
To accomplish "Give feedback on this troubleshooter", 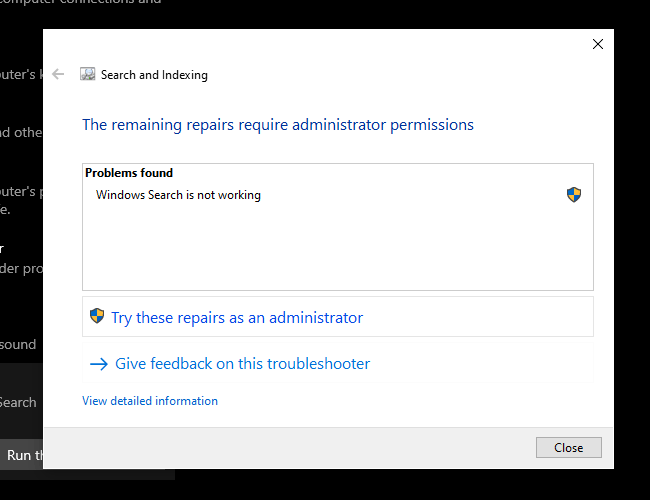I will point(242,364).
